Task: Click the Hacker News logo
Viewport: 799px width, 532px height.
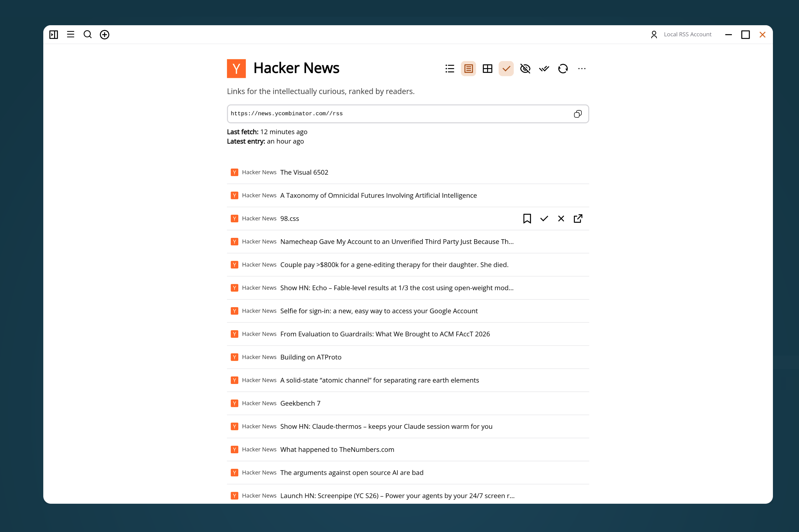Action: (236, 68)
